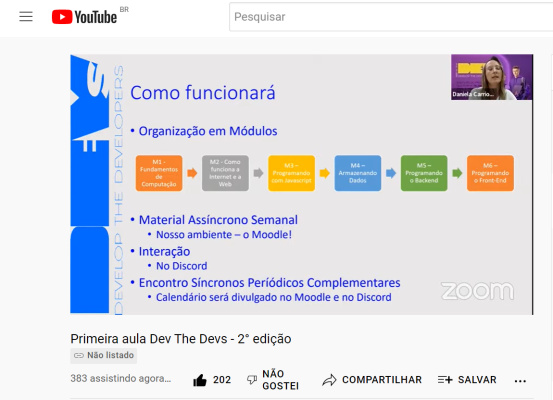Click the 383 assistindo agora text
The height and width of the screenshot is (400, 553).
tap(121, 378)
